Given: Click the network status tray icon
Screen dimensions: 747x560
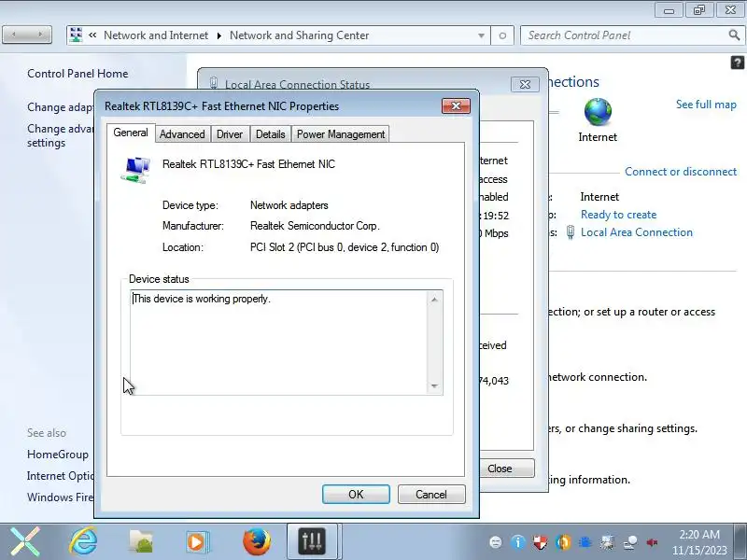Looking at the screenshot, I should coord(629,542).
